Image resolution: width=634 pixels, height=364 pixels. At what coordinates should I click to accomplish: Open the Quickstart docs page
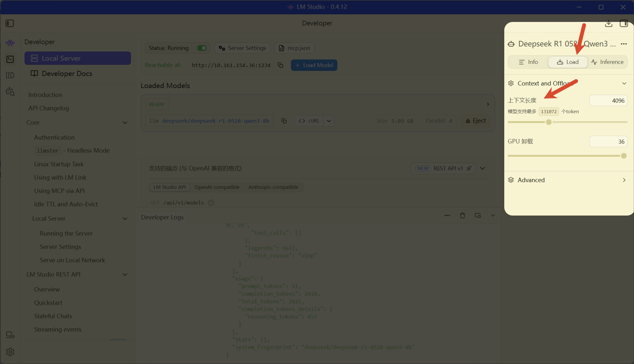click(x=48, y=303)
